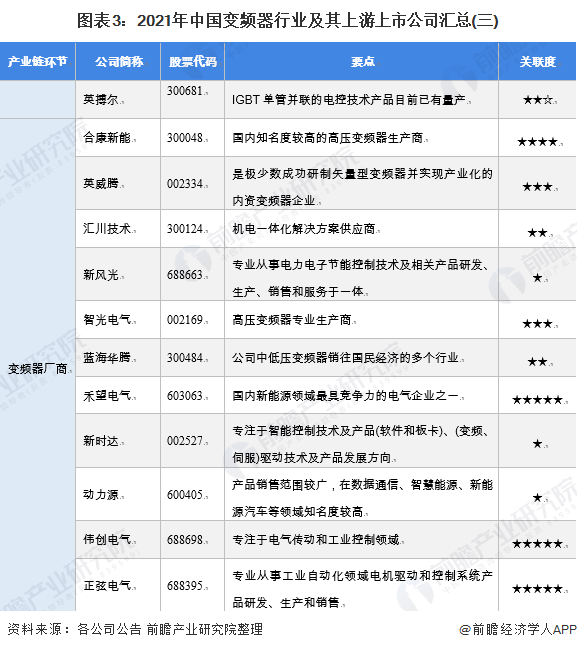This screenshot has height=650, width=577.
Task: Click the cell '机电一体化解决方案供应商'
Action: 303,229
